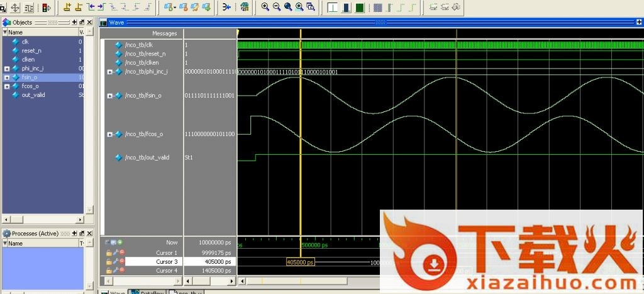
Task: Click the green add cursor icon
Action: tap(120, 242)
